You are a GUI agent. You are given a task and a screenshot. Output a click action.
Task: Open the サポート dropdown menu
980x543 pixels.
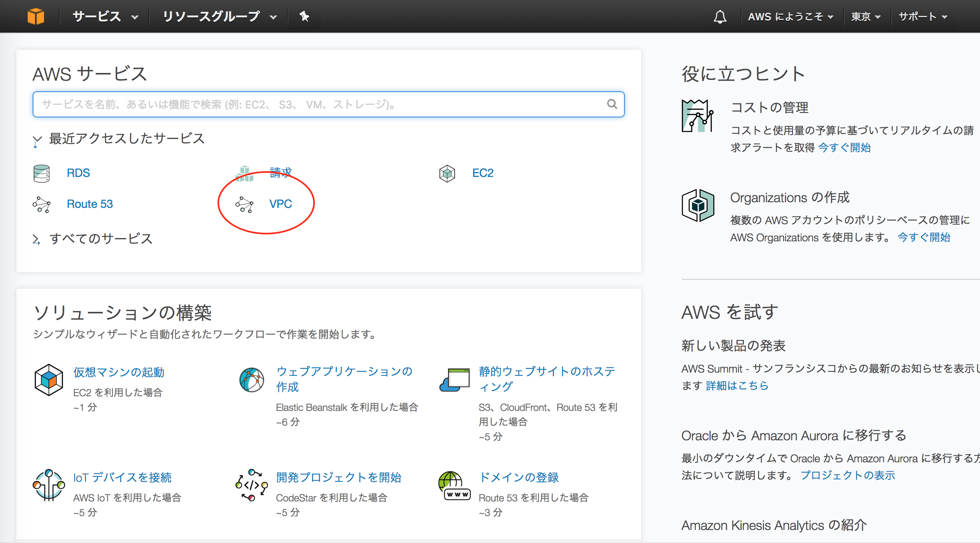pos(923,17)
